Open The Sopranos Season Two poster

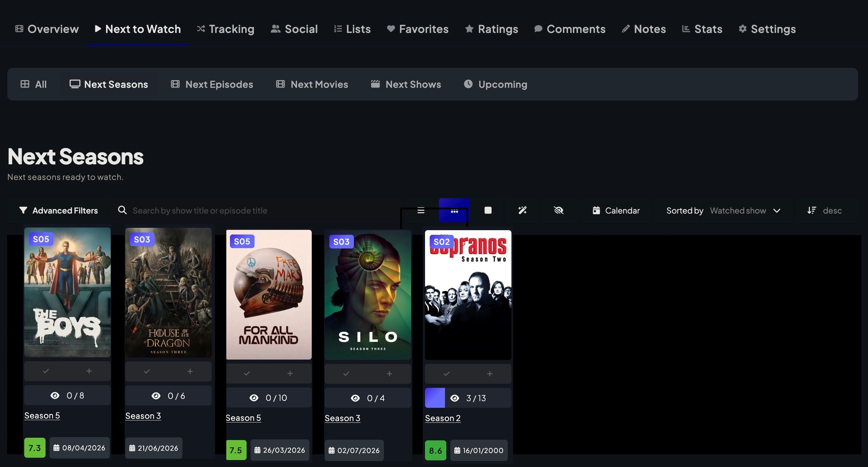click(468, 295)
